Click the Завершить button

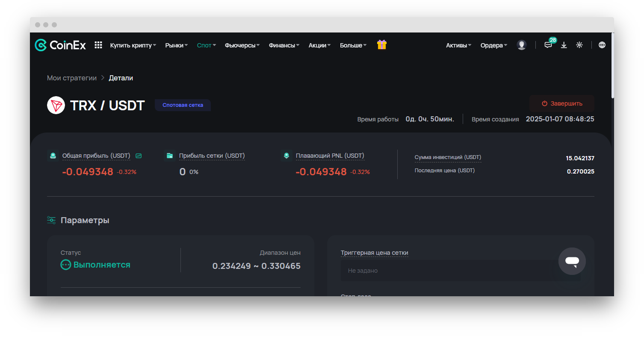pyautogui.click(x=562, y=103)
